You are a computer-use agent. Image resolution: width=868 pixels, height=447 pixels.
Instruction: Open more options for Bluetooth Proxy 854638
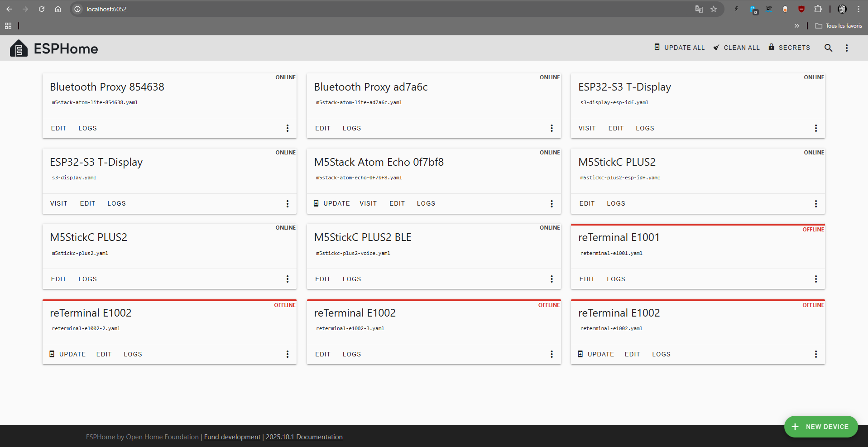tap(287, 128)
